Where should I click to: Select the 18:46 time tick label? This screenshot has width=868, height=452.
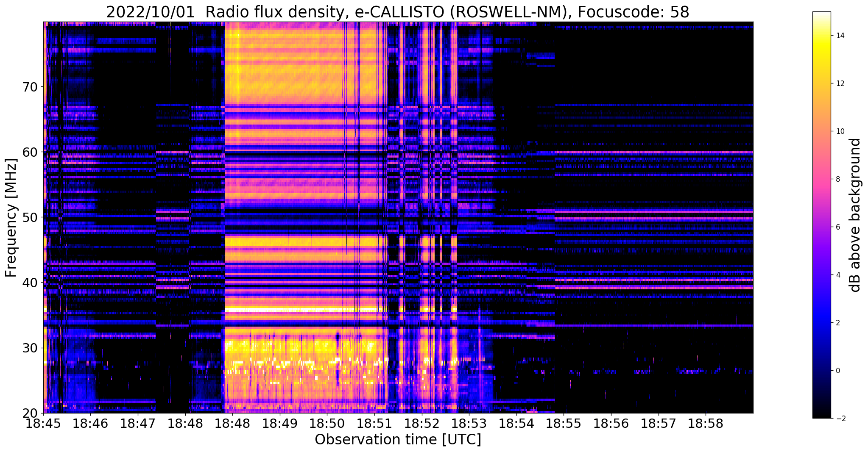click(91, 423)
